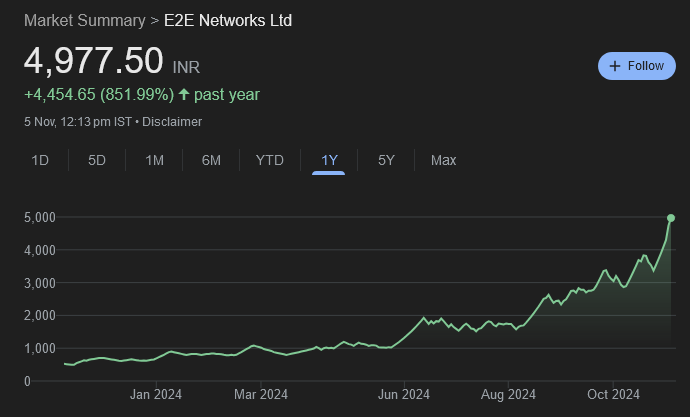Select the 6M time range
This screenshot has width=690, height=417.
[211, 160]
